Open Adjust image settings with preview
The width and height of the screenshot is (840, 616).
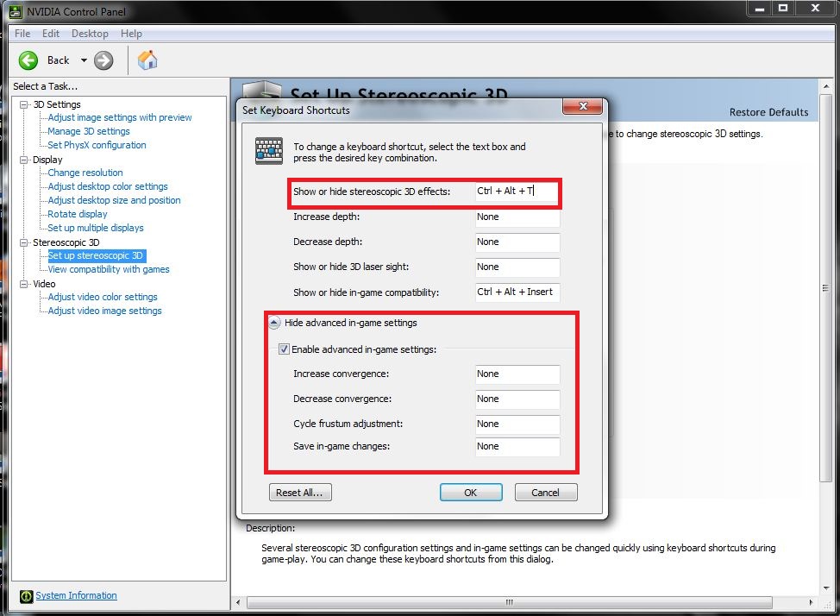120,117
